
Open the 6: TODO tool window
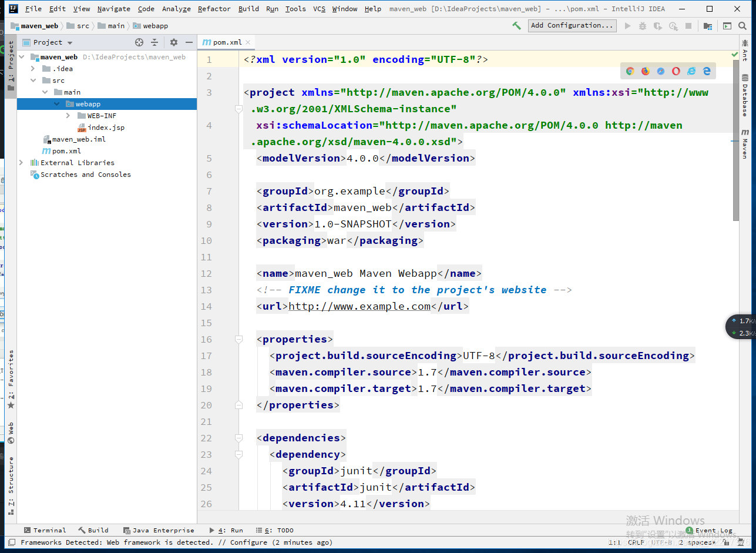tap(275, 530)
